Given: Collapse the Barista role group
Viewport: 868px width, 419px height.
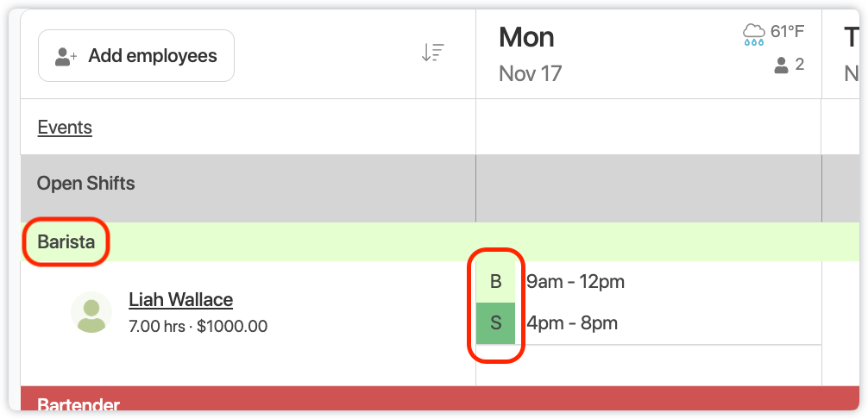Looking at the screenshot, I should pyautogui.click(x=66, y=242).
